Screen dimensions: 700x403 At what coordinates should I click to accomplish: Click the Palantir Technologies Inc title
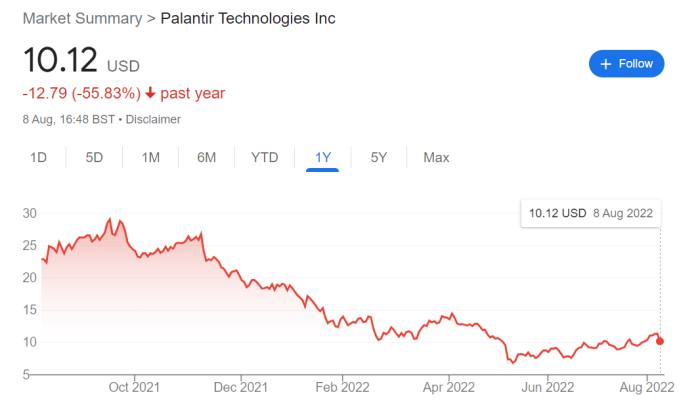[248, 19]
